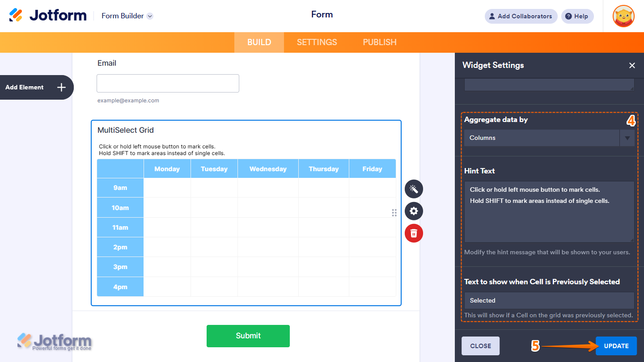This screenshot has height=362, width=644.
Task: Click inside the Email input field
Action: coord(168,83)
